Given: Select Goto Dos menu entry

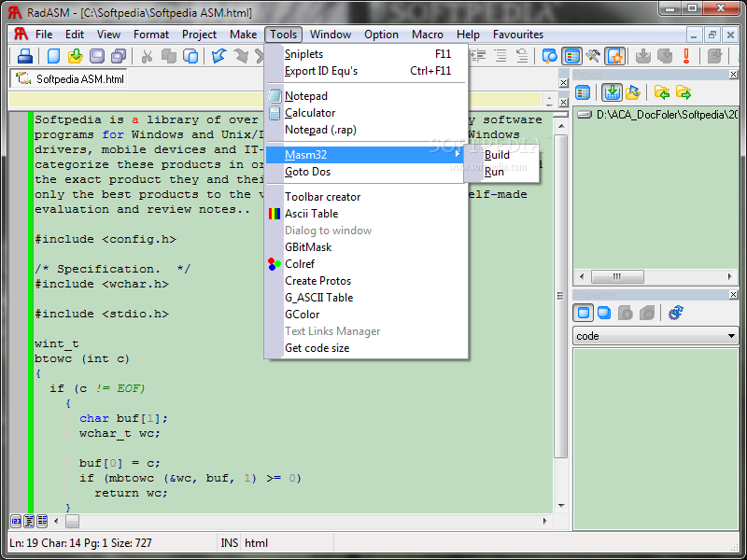Looking at the screenshot, I should click(x=366, y=172).
